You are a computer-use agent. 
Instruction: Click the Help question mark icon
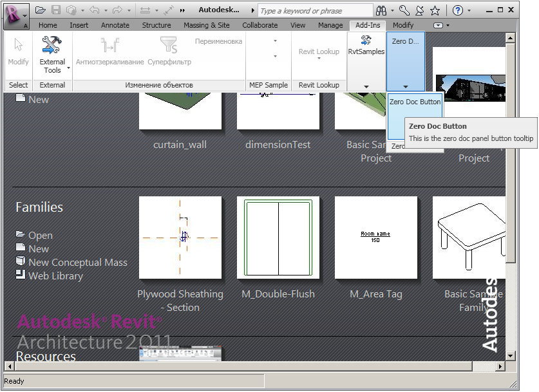point(458,9)
